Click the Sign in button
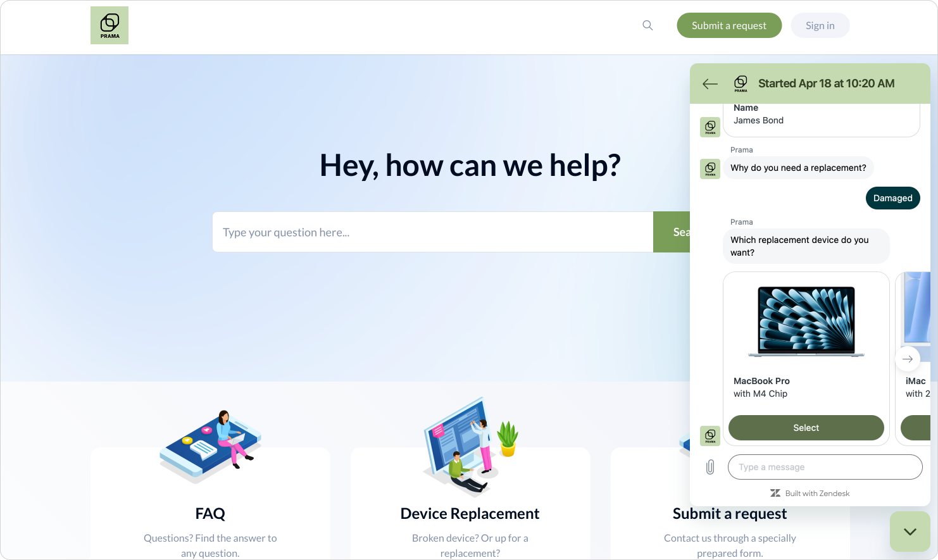This screenshot has height=560, width=938. (820, 25)
